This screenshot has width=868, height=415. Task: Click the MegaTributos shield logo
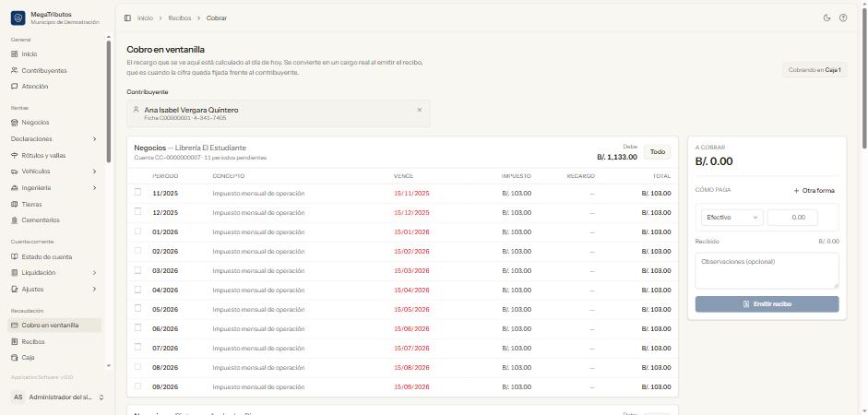[x=18, y=18]
